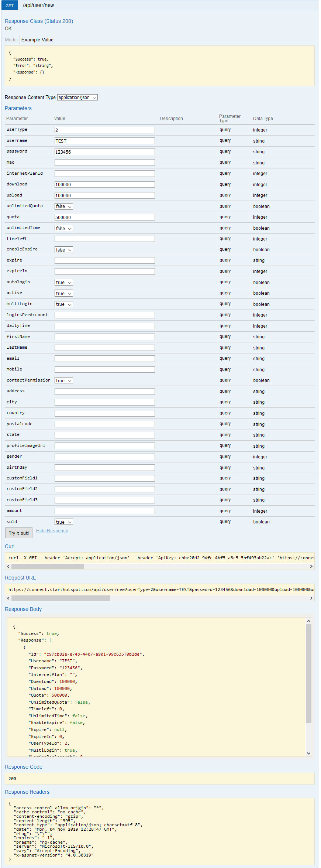
Task: Open the Response Content Type dropdown
Action: (x=77, y=98)
